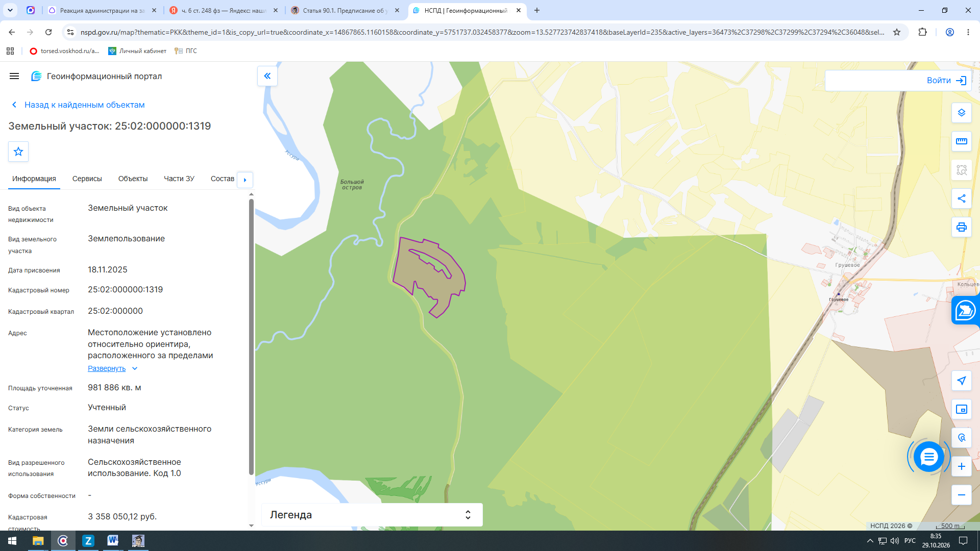Open the chat support bubble
The height and width of the screenshot is (551, 980).
928,457
